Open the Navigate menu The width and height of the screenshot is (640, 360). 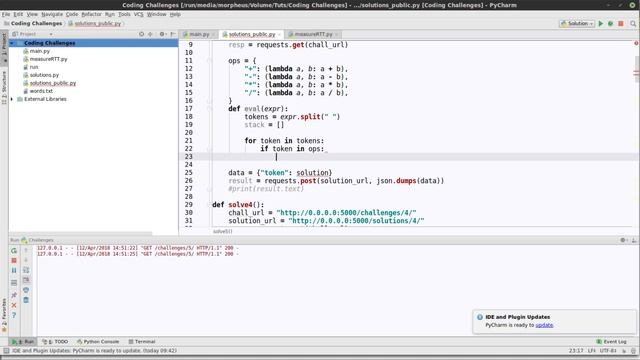coord(52,14)
